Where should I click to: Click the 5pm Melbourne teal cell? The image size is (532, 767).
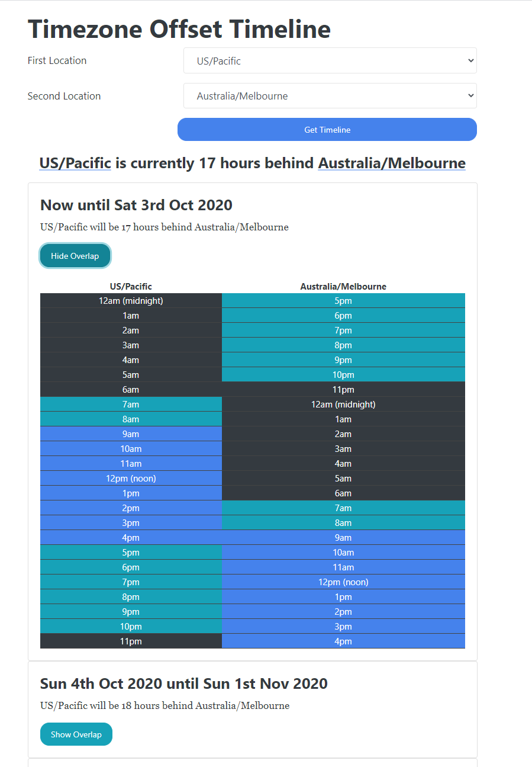click(343, 301)
